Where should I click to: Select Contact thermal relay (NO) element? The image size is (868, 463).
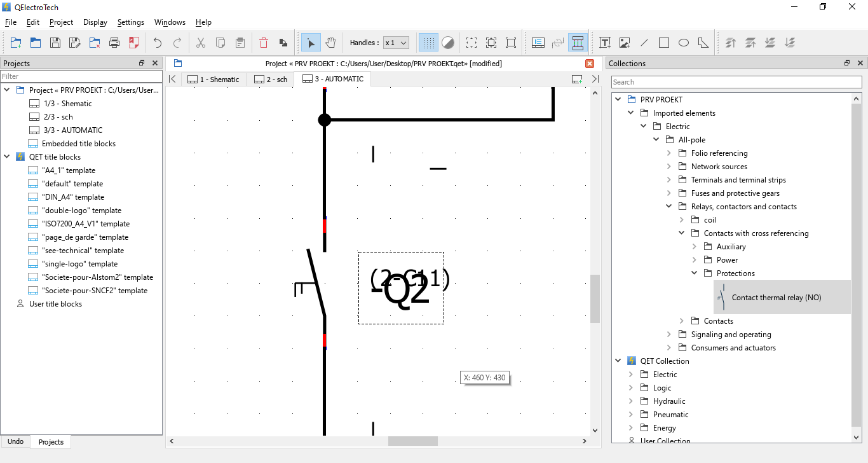[x=776, y=298]
